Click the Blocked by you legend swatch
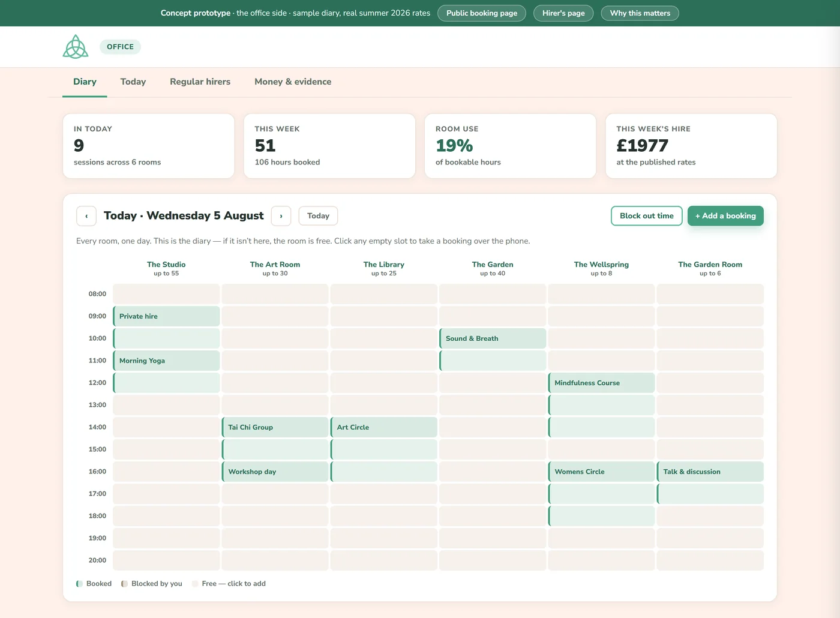The height and width of the screenshot is (618, 840). pyautogui.click(x=124, y=584)
